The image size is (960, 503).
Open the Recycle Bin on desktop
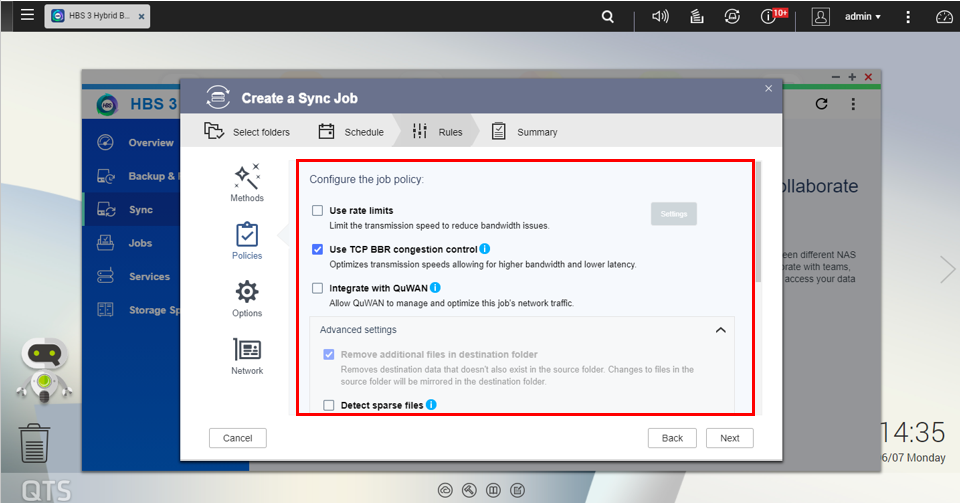point(35,443)
